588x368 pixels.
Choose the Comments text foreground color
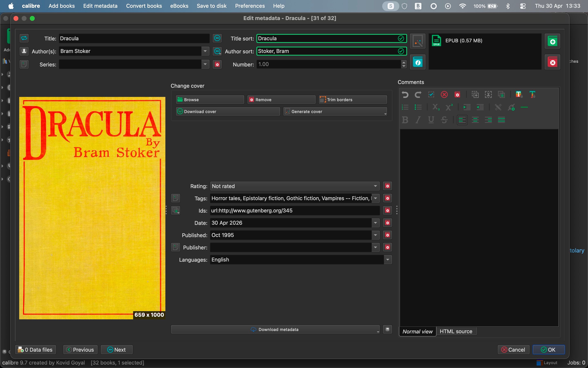click(x=532, y=94)
